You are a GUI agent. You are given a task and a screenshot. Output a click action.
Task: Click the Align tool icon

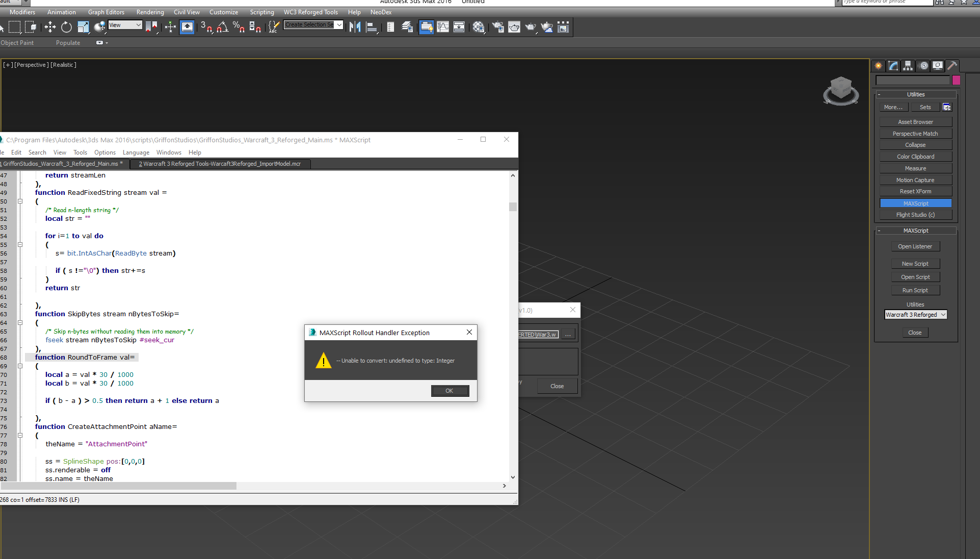[x=372, y=27]
